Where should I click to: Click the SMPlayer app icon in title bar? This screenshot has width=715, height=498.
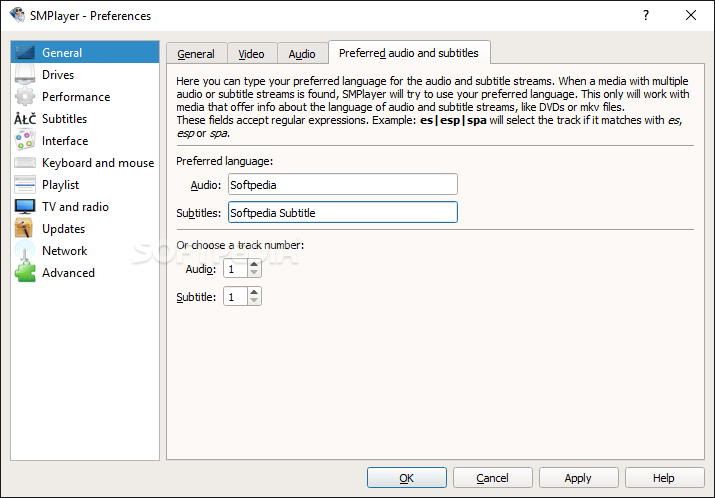coord(17,15)
